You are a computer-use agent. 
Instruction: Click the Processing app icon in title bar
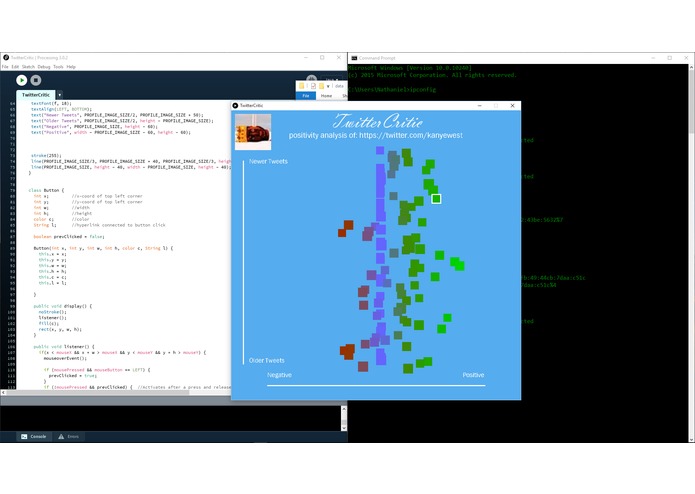point(6,58)
